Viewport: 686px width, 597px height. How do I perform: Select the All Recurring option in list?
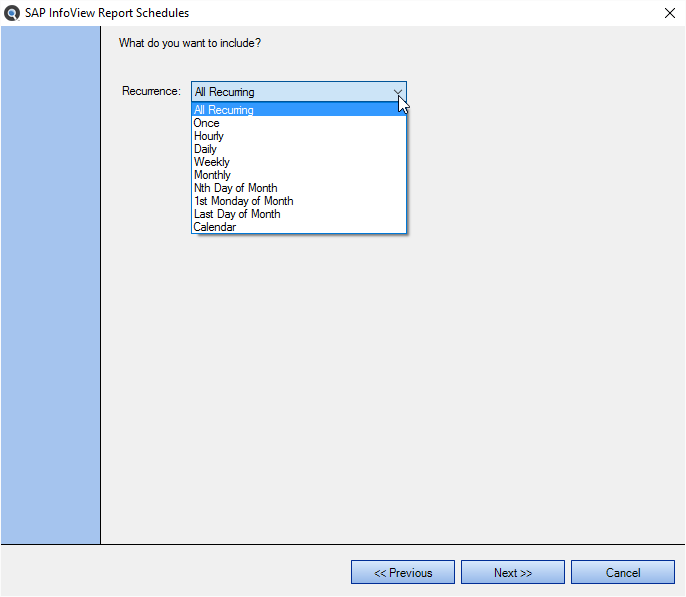[x=299, y=109]
